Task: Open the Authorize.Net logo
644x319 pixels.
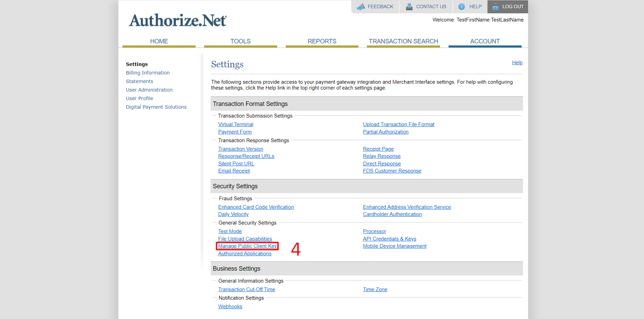Action: [x=178, y=20]
